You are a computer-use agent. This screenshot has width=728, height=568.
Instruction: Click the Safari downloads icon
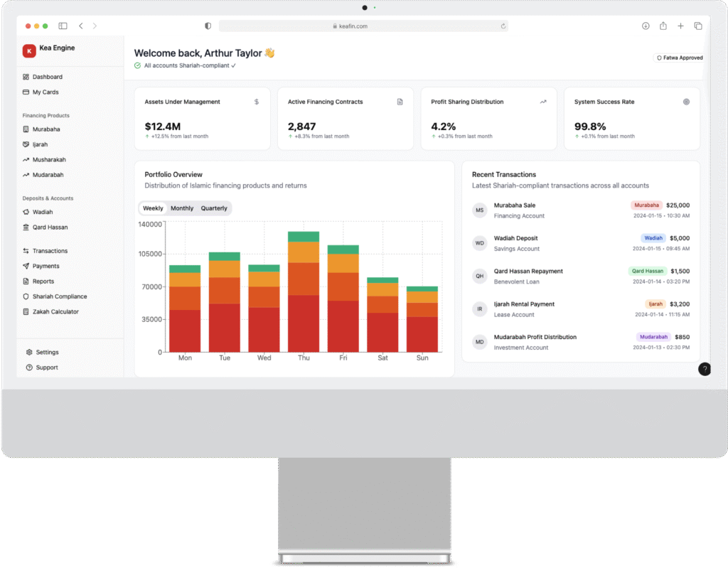pos(646,26)
